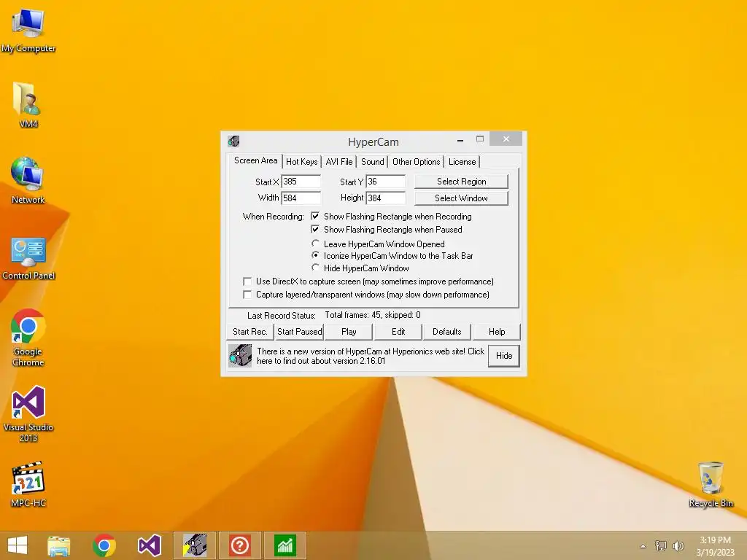Click the Start X input field
This screenshot has width=747, height=560.
coord(301,182)
